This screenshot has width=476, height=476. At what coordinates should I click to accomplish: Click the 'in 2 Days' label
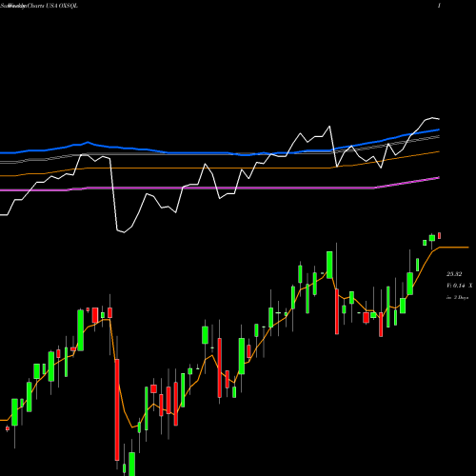click(458, 298)
